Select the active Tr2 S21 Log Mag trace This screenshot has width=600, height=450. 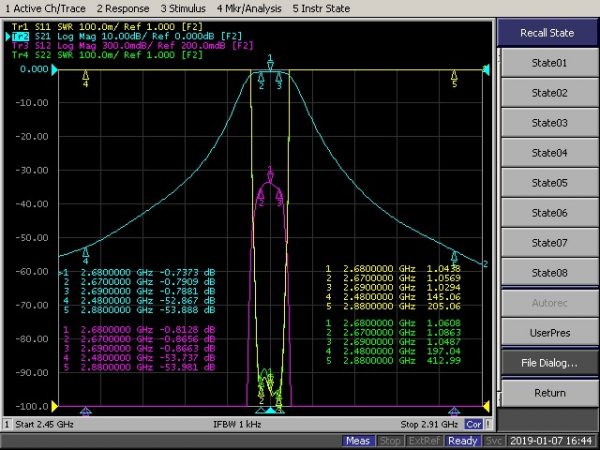pos(127,36)
